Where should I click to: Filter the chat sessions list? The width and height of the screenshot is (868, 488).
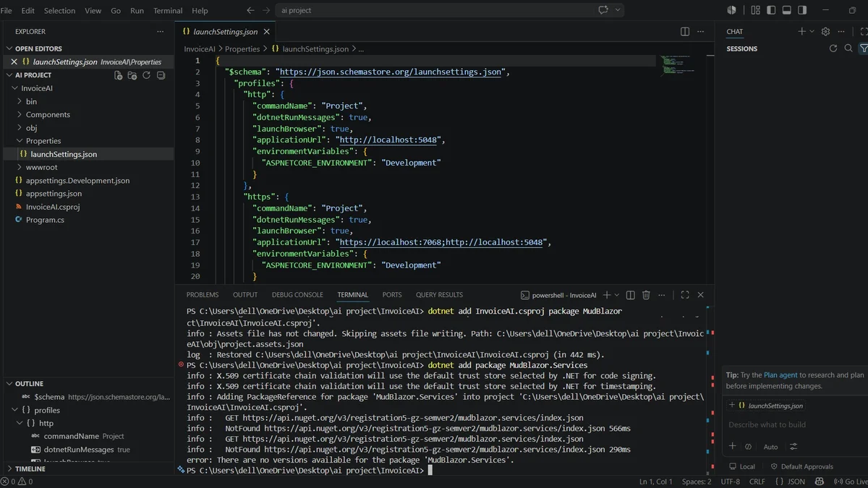tap(864, 48)
